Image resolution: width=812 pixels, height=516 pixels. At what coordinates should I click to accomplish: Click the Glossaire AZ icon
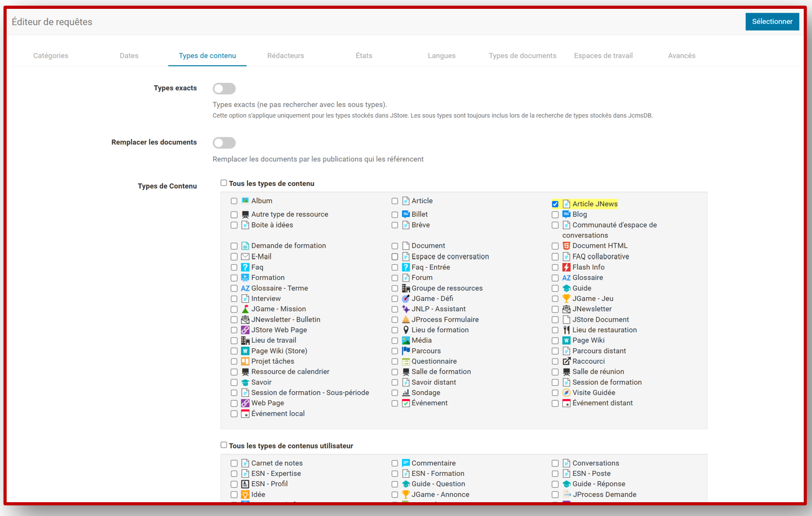[566, 278]
